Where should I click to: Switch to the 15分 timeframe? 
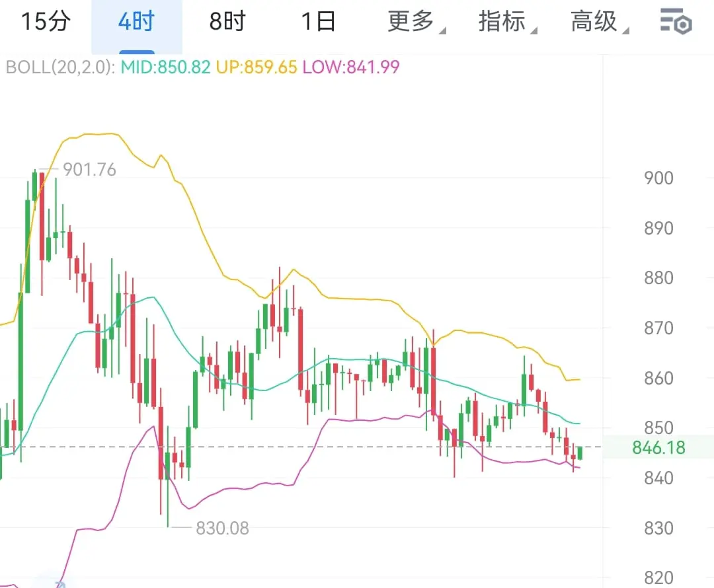point(45,22)
